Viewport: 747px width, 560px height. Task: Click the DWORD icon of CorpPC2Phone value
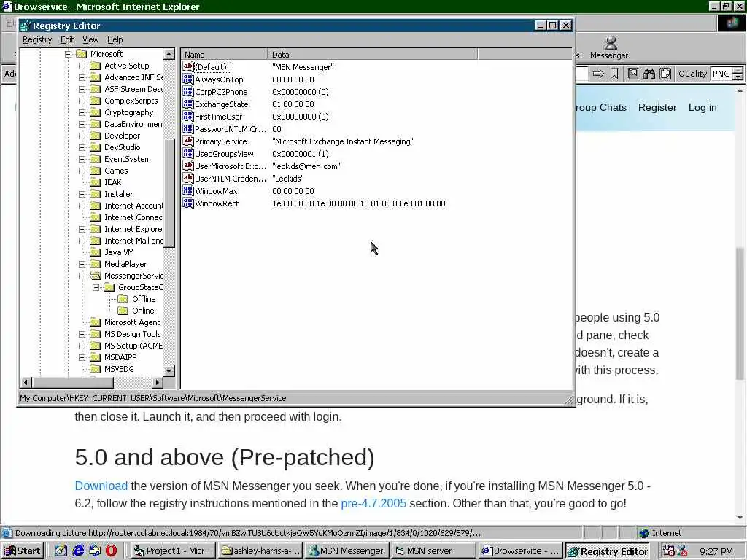tap(188, 91)
